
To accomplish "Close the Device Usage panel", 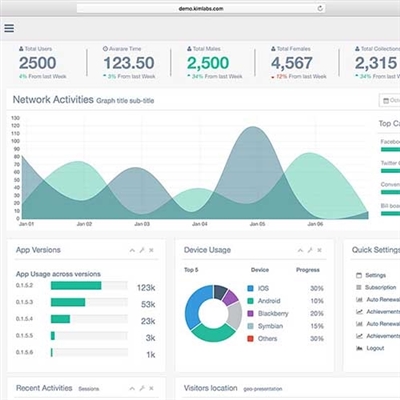I will [319, 250].
